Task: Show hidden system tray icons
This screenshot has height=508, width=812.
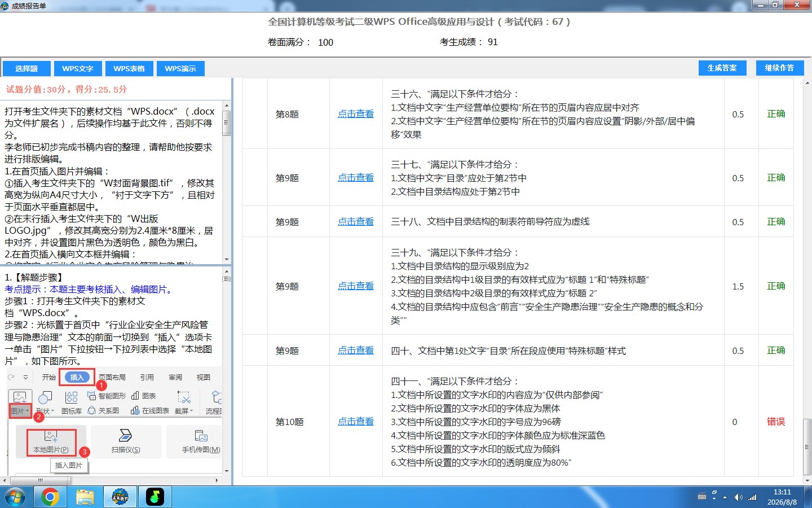Action: coord(725,497)
